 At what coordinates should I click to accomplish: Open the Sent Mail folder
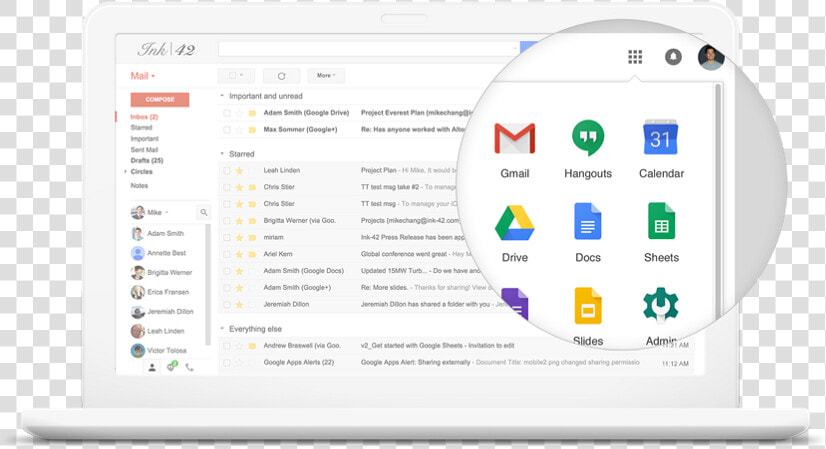click(144, 150)
